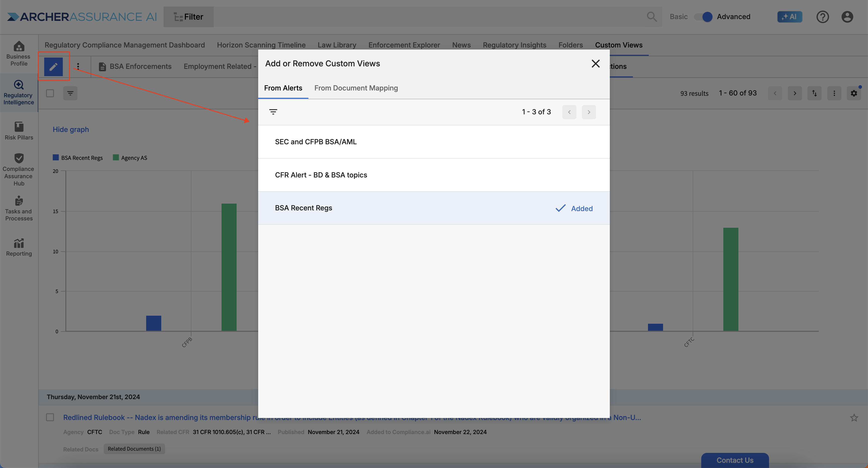This screenshot has width=868, height=468.
Task: Star the Redlined Rulebook document
Action: 854,418
